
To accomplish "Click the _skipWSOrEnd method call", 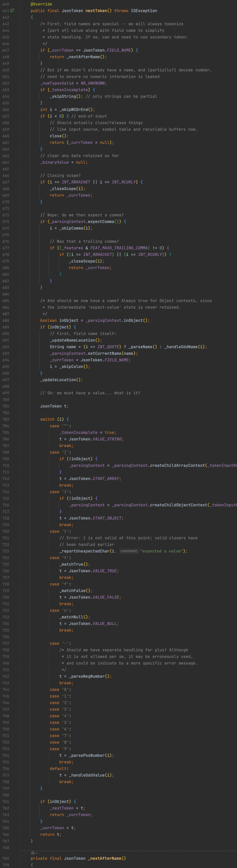I will click(x=74, y=110).
